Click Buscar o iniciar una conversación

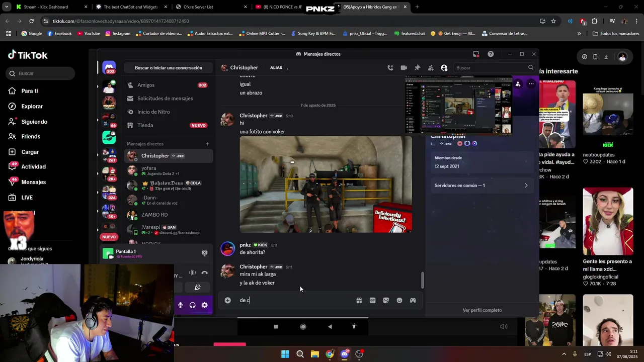click(x=169, y=68)
